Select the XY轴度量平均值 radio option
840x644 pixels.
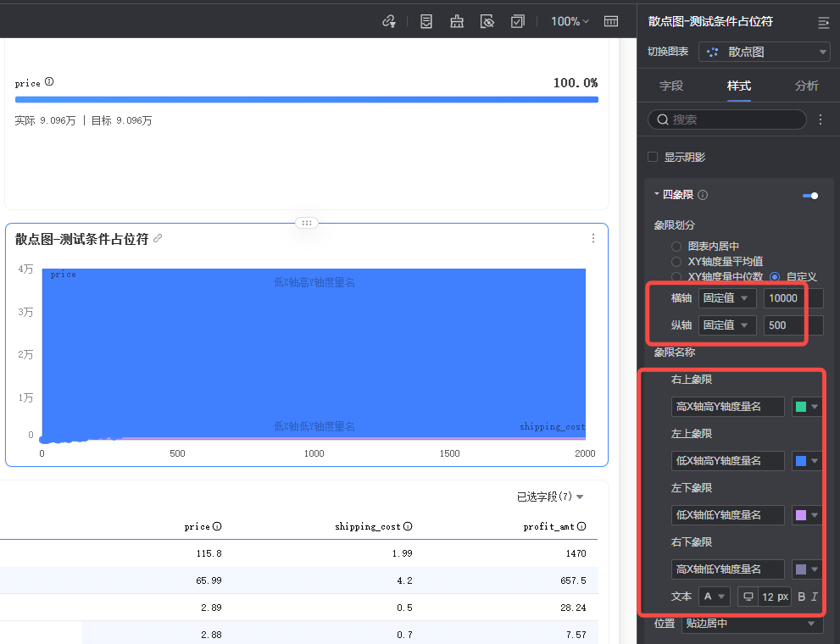coord(676,261)
